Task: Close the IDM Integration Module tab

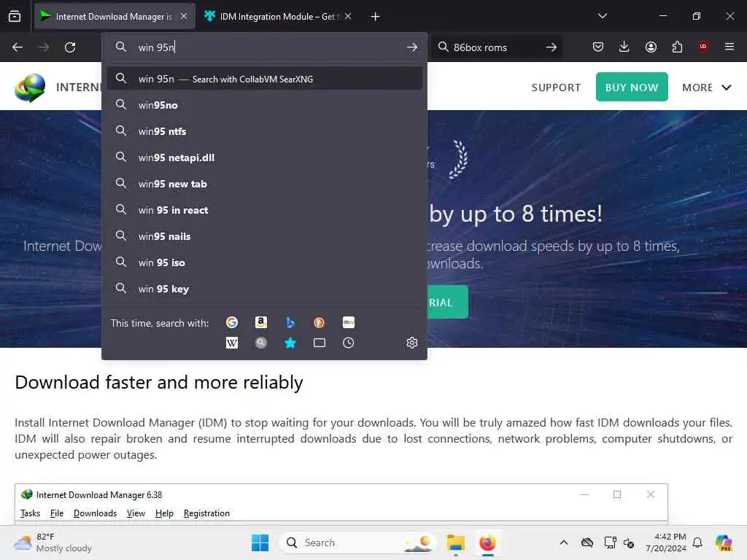Action: pyautogui.click(x=348, y=16)
